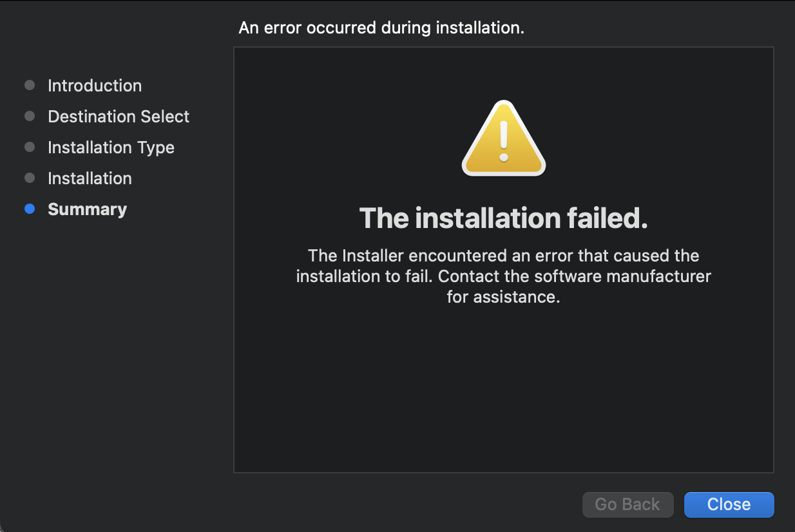Click the exclamation mark inside warning icon
This screenshot has width=795, height=532.
(x=504, y=141)
